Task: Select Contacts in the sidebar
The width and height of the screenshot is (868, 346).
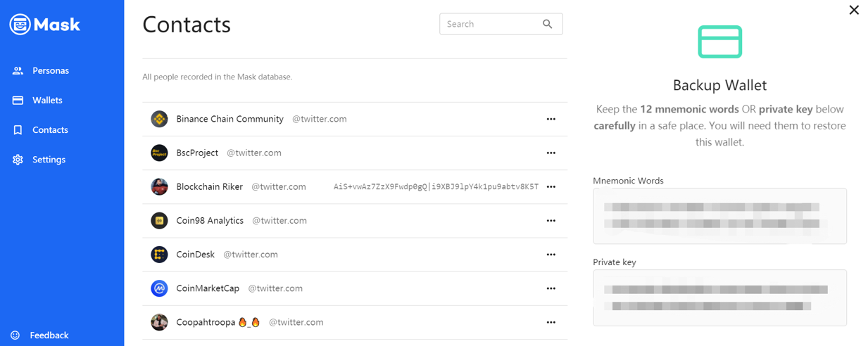Action: coord(50,130)
